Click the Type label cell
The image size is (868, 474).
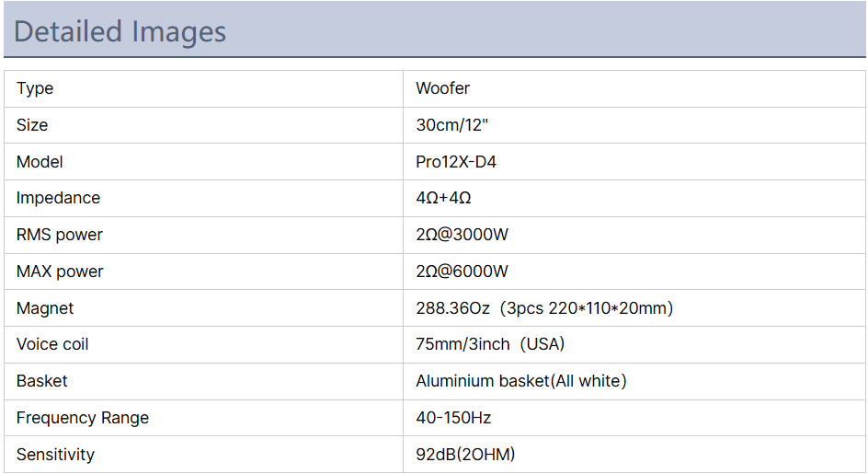click(x=35, y=88)
